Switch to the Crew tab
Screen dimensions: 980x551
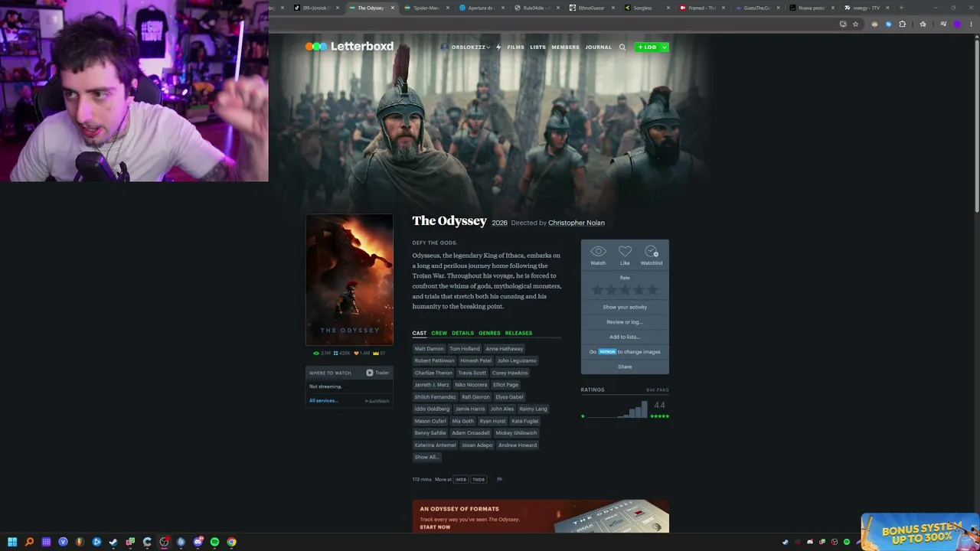439,333
